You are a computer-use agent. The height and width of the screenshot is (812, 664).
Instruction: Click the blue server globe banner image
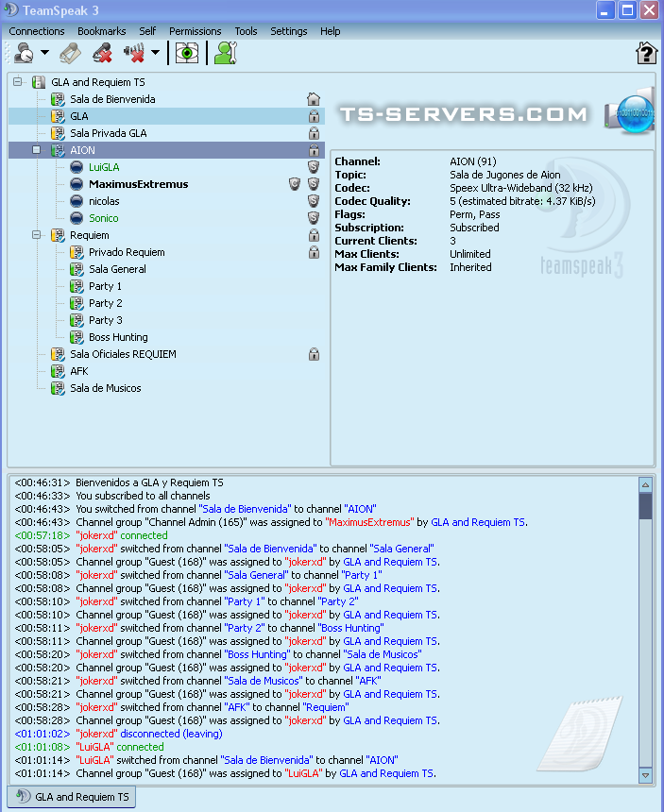pyautogui.click(x=629, y=111)
